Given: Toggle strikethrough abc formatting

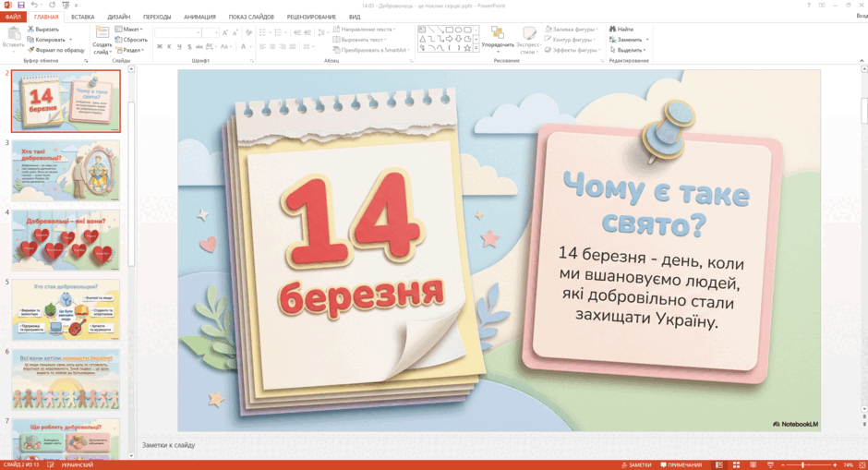Looking at the screenshot, I should [x=199, y=46].
